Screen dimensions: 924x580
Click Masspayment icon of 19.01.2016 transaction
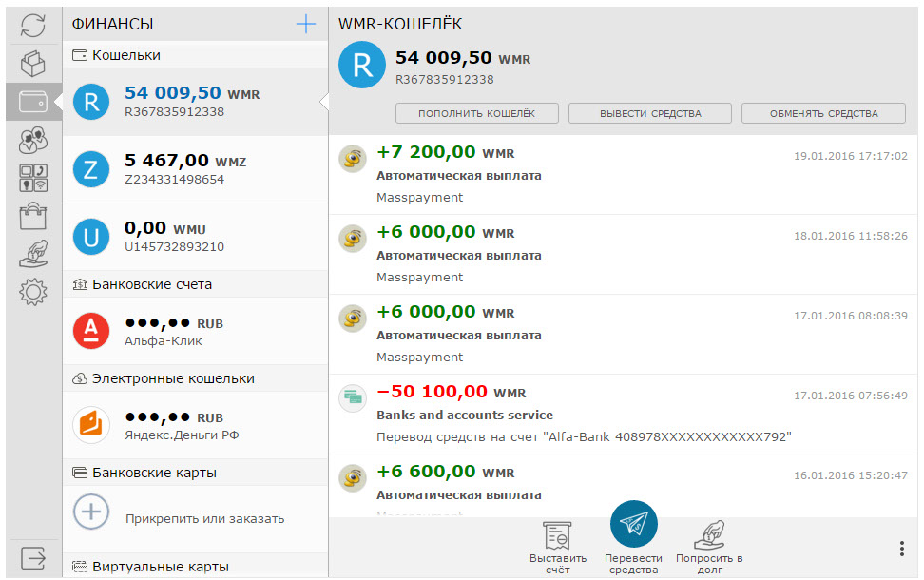[353, 159]
